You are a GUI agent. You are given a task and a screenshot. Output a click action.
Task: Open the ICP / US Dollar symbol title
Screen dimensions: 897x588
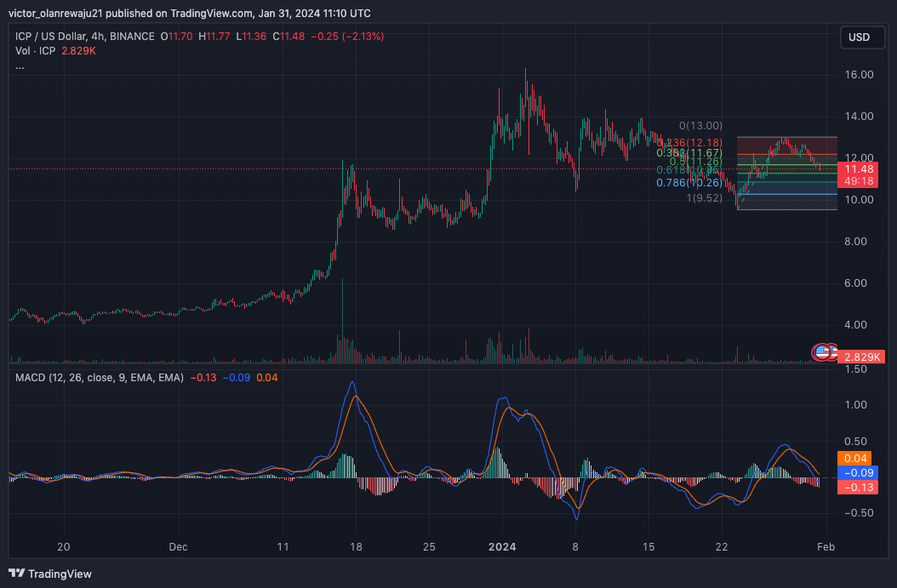pyautogui.click(x=84, y=36)
